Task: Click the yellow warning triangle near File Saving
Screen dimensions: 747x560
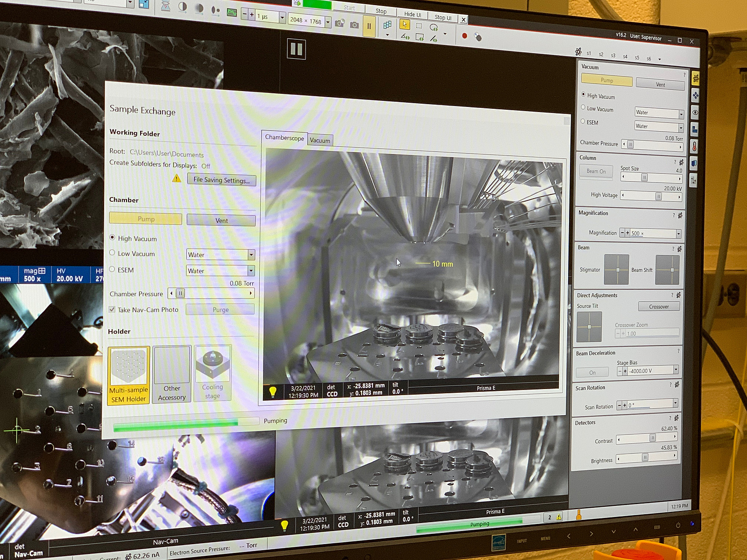Action: 177,178
